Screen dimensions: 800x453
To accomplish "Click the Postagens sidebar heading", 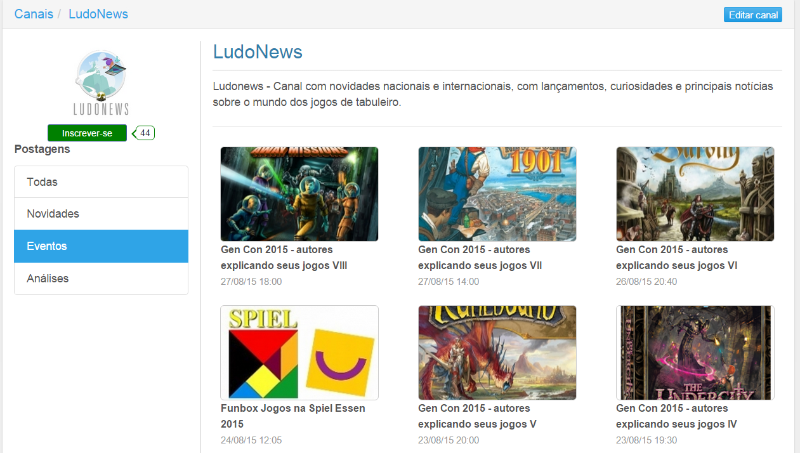I will pos(42,149).
